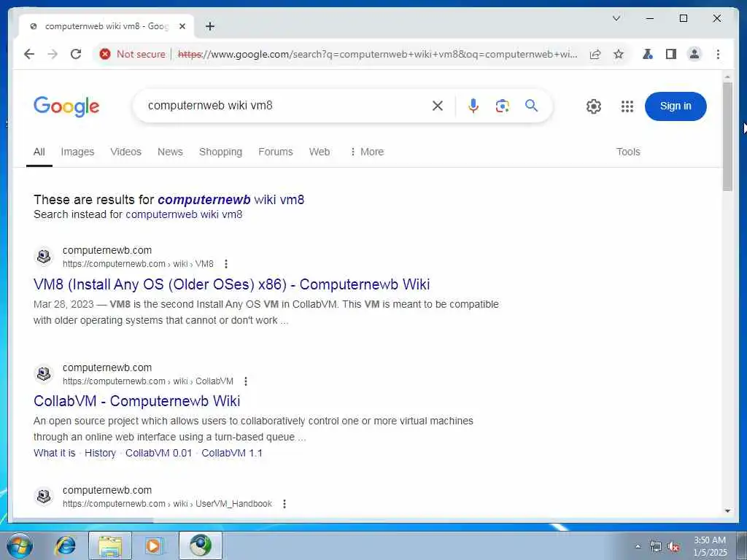Open Windows Media Player from the taskbar
Screen dimensions: 747x560
click(155, 545)
